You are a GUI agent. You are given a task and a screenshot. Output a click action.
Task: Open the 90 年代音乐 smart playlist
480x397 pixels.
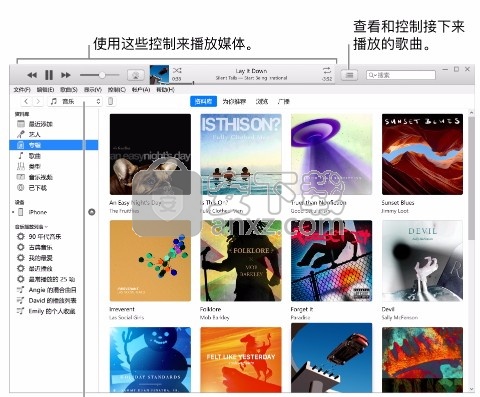[x=53, y=237]
